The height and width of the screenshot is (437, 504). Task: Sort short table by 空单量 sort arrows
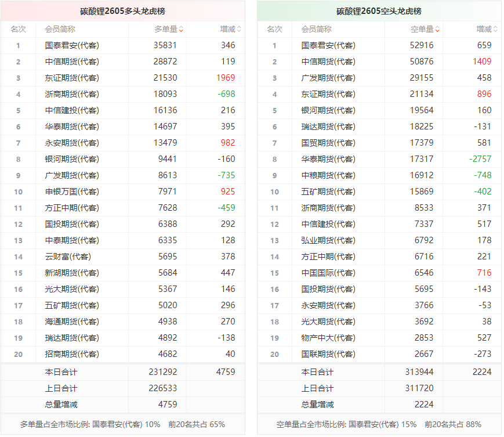[x=437, y=29]
